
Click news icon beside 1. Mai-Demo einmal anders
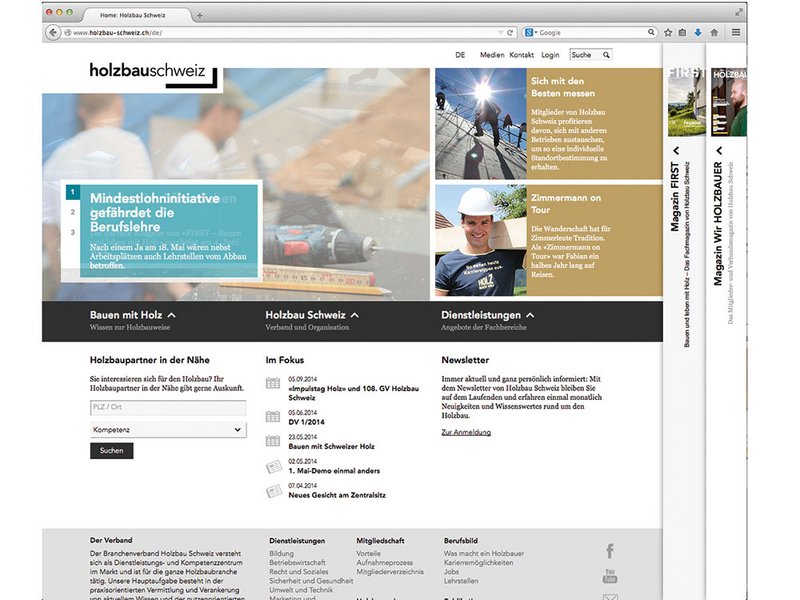[274, 466]
